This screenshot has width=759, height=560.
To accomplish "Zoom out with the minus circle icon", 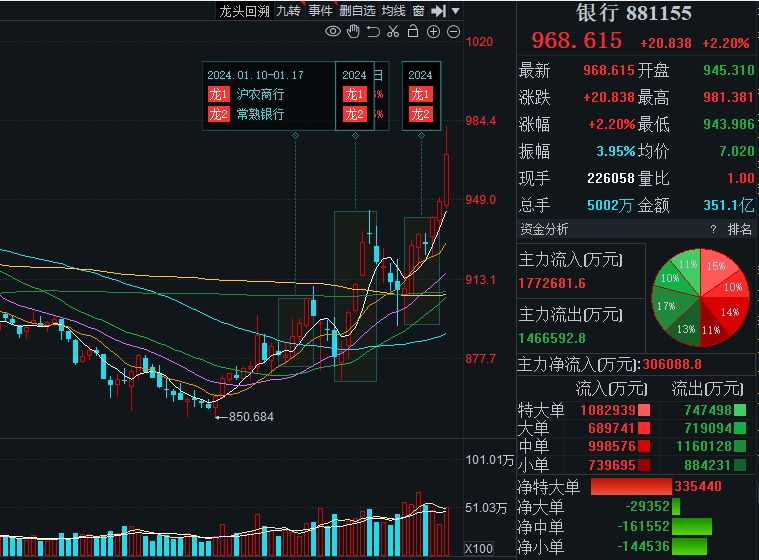I will click(454, 32).
